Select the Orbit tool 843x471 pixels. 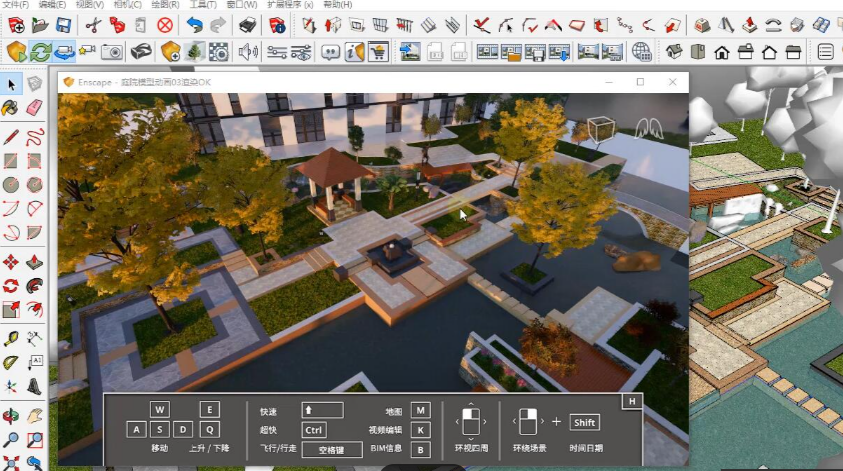tap(11, 416)
